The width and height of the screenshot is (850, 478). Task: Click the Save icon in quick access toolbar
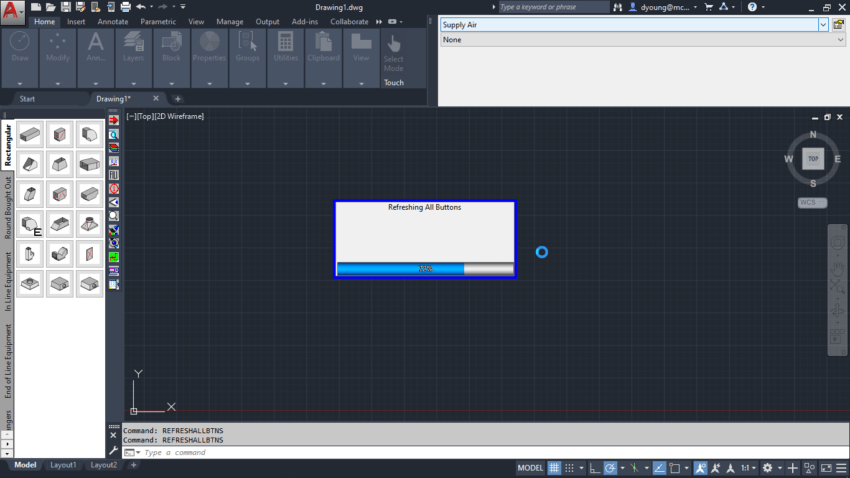(66, 7)
